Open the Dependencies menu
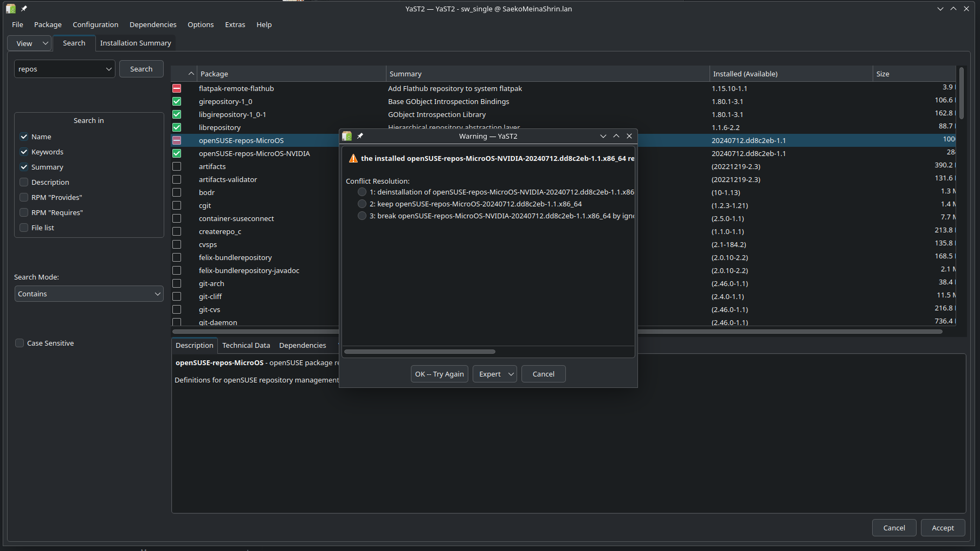The height and width of the screenshot is (551, 980). (152, 24)
